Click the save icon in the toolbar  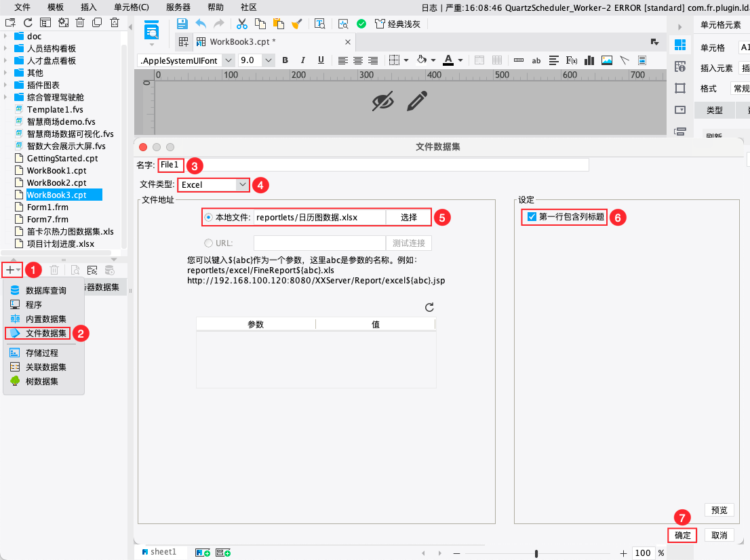click(x=182, y=24)
